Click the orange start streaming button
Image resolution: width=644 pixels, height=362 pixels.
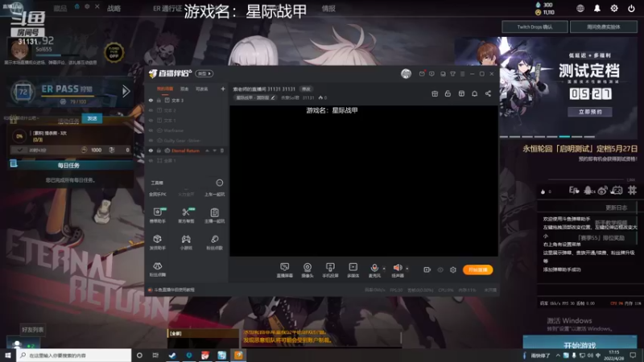click(x=477, y=269)
